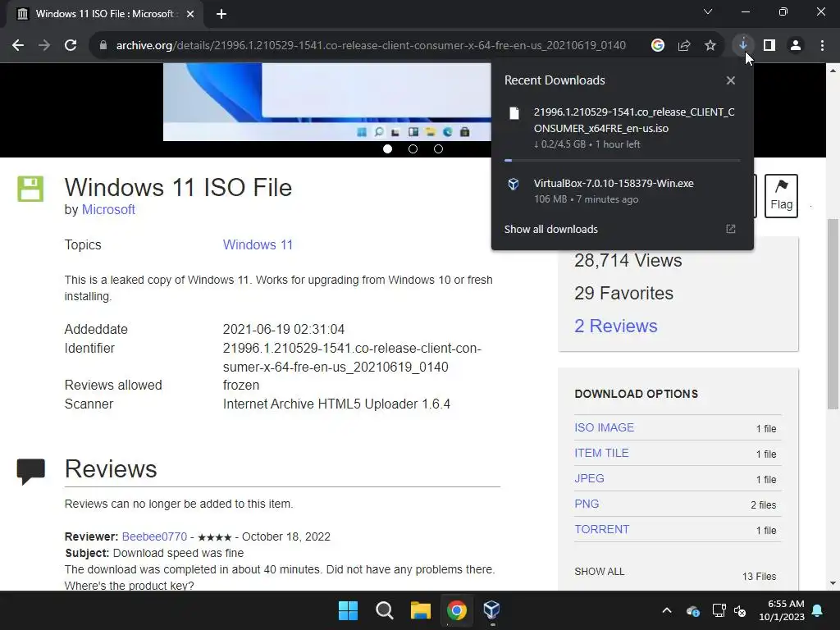Open the Chrome profile menu

click(796, 46)
